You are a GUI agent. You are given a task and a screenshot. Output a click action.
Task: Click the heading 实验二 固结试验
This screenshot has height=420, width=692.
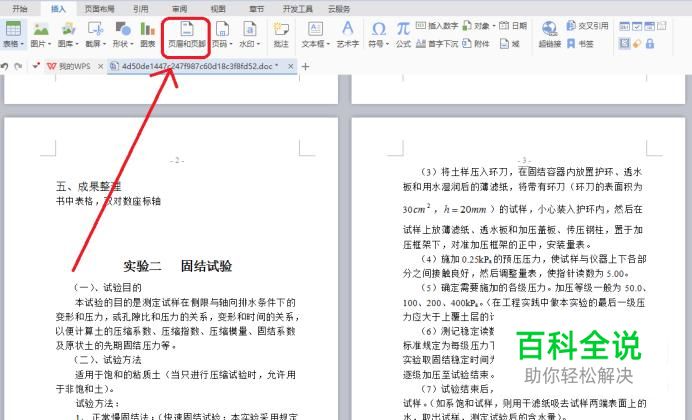(x=177, y=266)
